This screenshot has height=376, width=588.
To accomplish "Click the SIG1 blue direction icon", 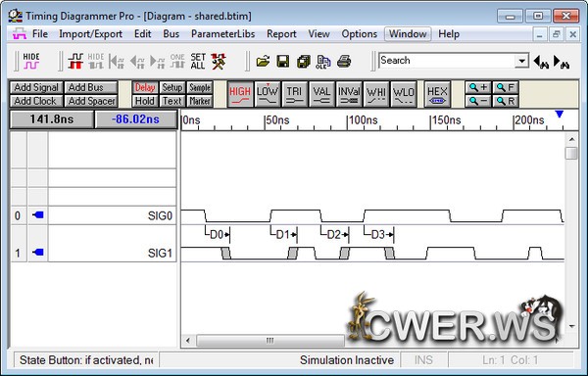I will [38, 253].
